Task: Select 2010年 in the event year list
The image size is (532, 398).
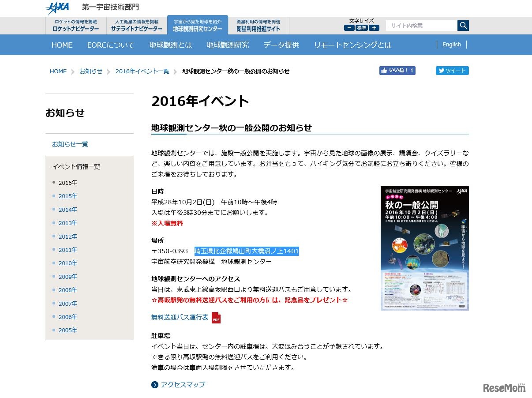Action: coord(67,263)
